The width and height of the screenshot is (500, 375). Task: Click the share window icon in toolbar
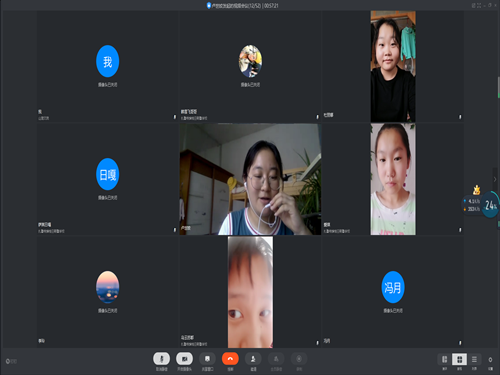pos(207,359)
